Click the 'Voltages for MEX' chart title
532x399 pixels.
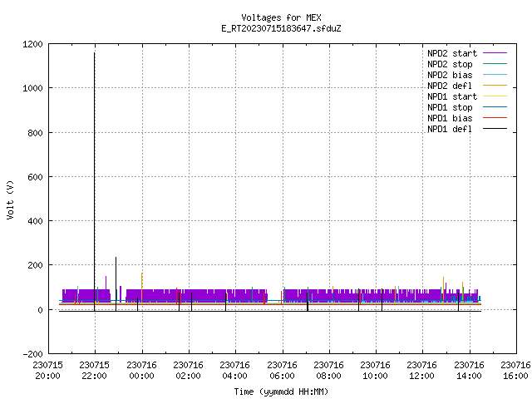(281, 17)
